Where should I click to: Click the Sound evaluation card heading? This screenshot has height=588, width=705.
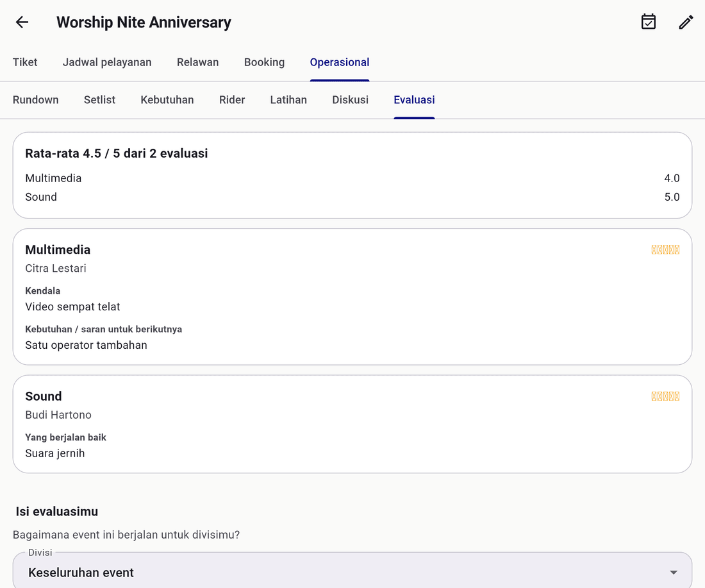(x=44, y=396)
